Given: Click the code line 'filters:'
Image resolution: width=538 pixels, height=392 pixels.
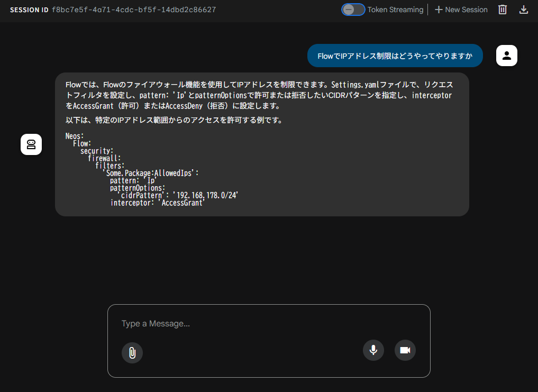Looking at the screenshot, I should click(110, 166).
